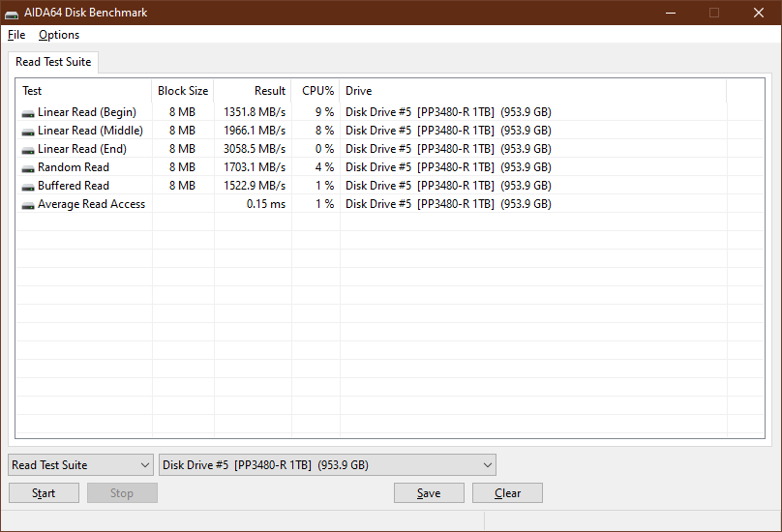Click the drive icon beside Buffered Read
Viewport: 782px width, 532px height.
click(28, 188)
